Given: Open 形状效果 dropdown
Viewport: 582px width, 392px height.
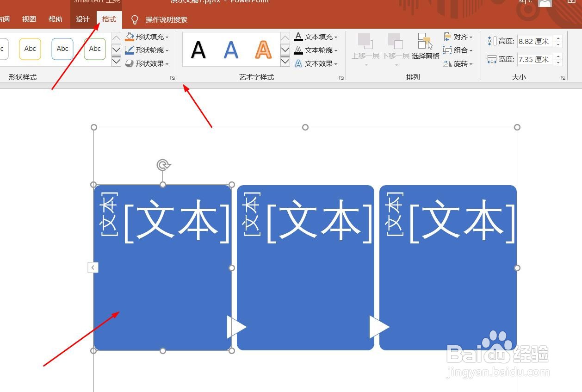Looking at the screenshot, I should click(147, 63).
